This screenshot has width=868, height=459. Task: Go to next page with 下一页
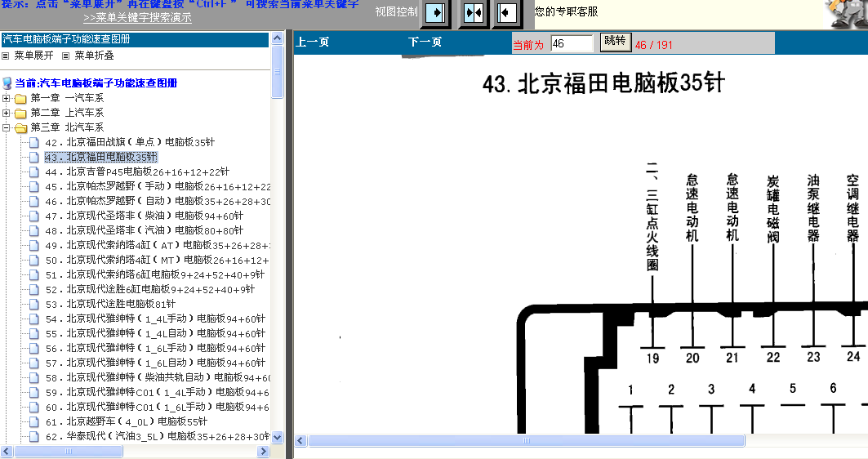point(425,42)
